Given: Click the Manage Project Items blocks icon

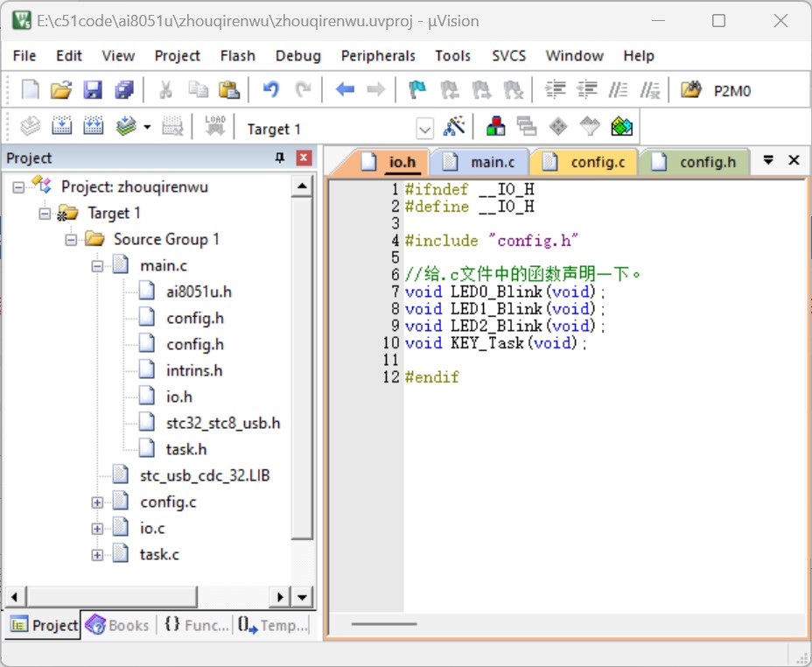Looking at the screenshot, I should (496, 126).
